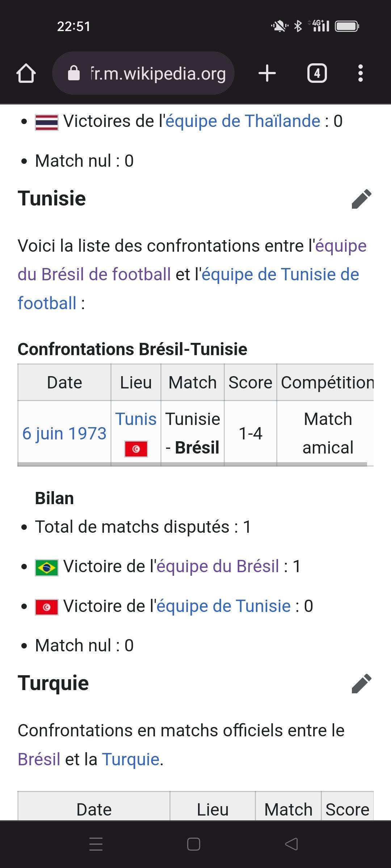Image resolution: width=391 pixels, height=868 pixels.
Task: Tap the Brazil flag icon in Bilan
Action: 46,567
